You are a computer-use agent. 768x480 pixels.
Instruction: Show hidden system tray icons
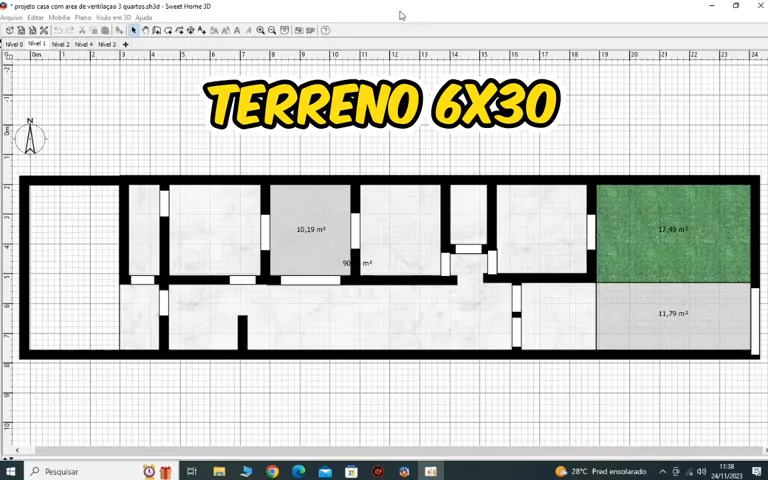(663, 471)
